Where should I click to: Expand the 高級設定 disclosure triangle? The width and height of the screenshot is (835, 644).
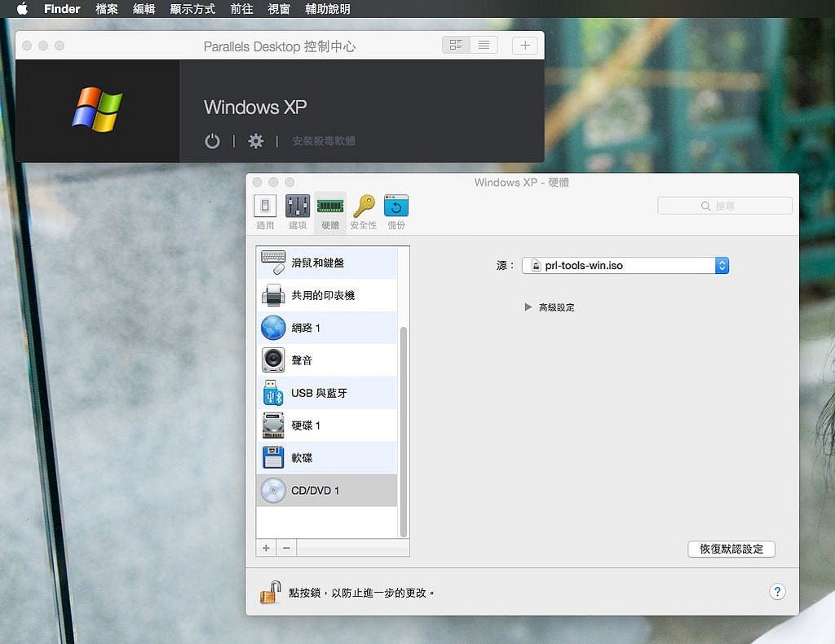tap(528, 307)
